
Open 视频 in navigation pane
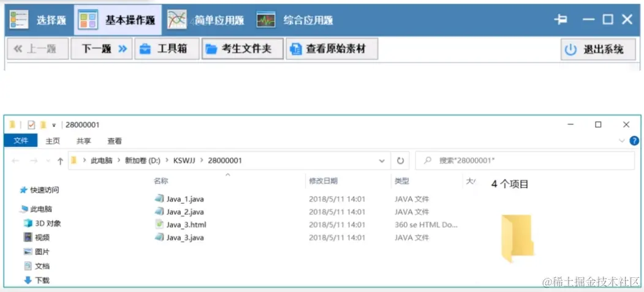[37, 237]
